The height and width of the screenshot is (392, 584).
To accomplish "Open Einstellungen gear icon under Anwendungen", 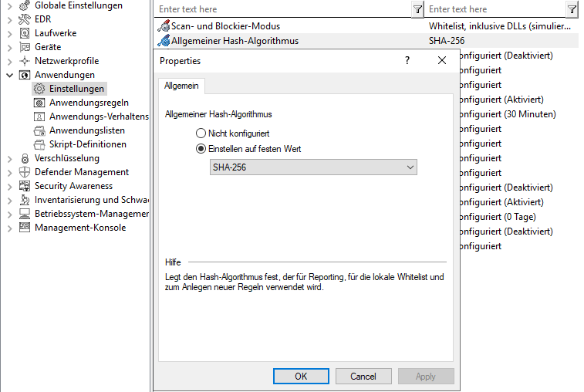I will click(39, 89).
